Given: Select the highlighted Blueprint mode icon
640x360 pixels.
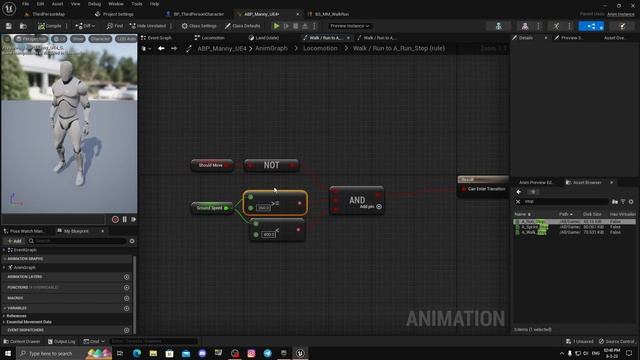Looking at the screenshot, I should [x=591, y=26].
